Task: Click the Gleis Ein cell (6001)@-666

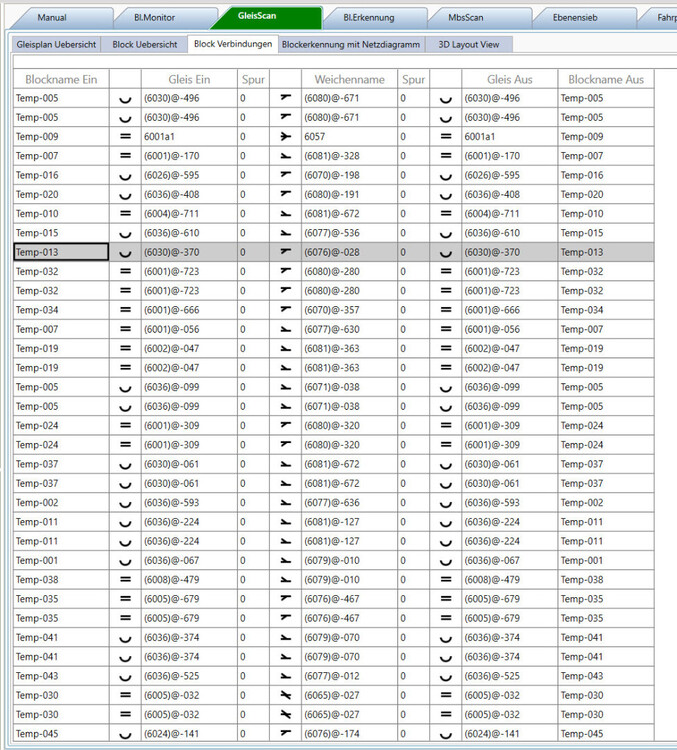Action: point(189,310)
